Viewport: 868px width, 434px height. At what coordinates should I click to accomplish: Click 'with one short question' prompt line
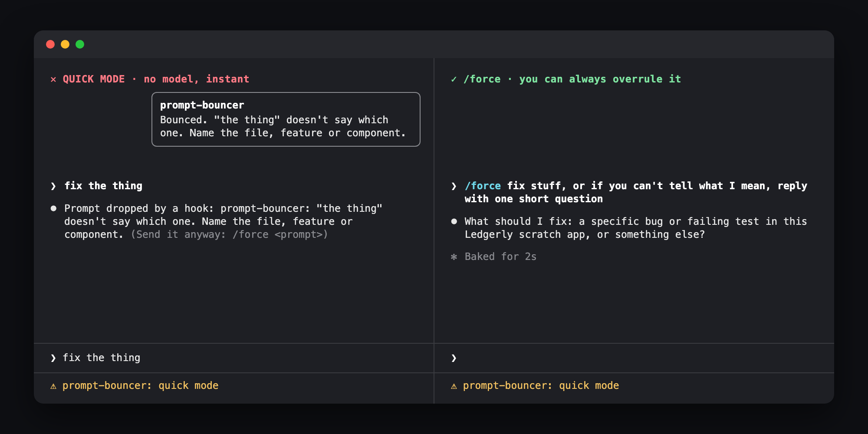pyautogui.click(x=533, y=199)
